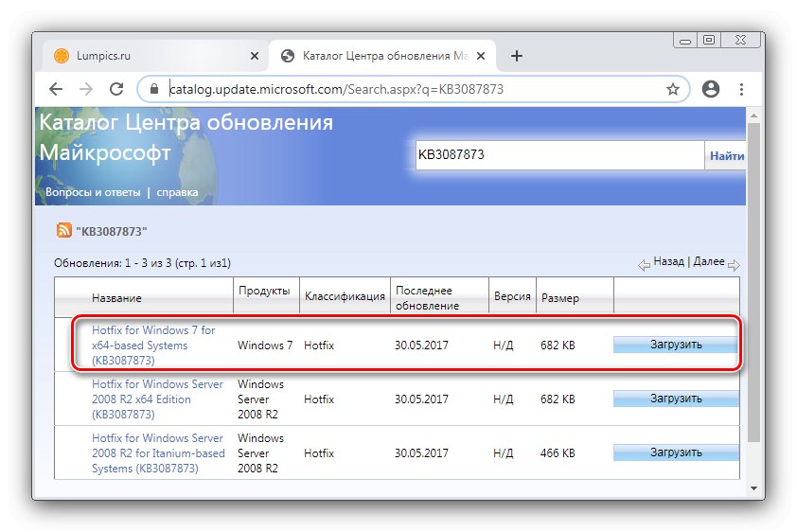
Task: Click the "KB3087873" results heading text
Action: [x=112, y=232]
